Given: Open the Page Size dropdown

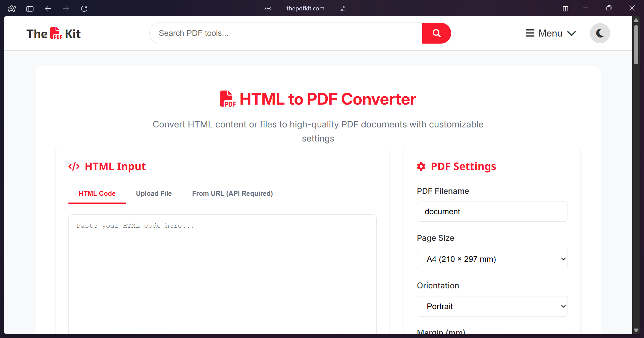Looking at the screenshot, I should click(x=492, y=259).
